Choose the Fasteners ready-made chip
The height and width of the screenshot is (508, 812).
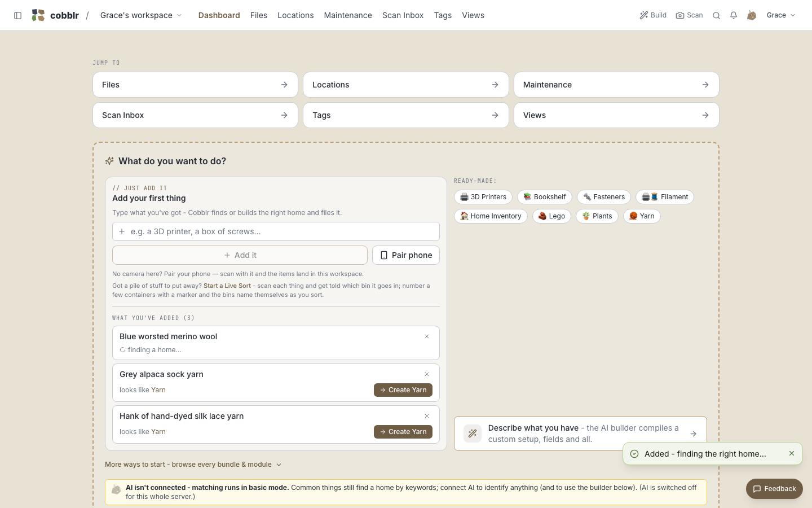(604, 197)
